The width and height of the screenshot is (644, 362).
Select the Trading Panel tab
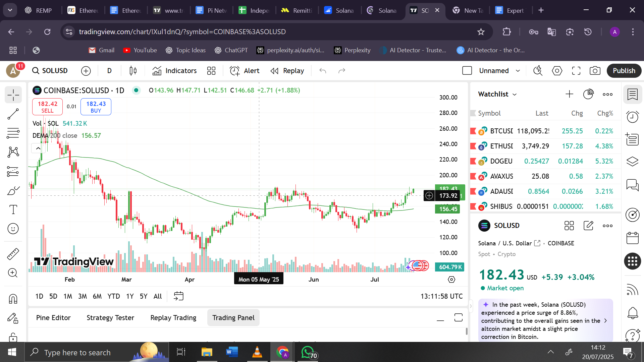(x=233, y=318)
